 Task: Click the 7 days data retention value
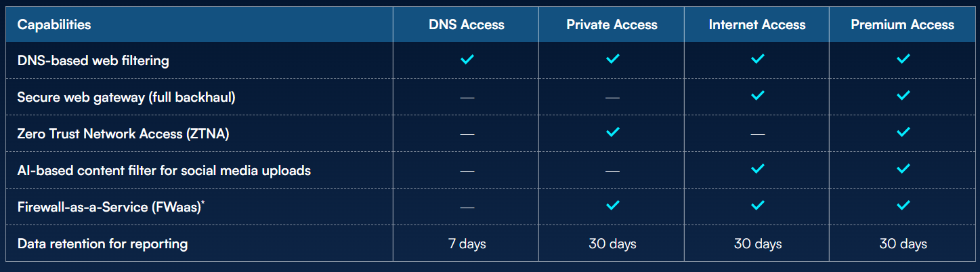(x=467, y=244)
